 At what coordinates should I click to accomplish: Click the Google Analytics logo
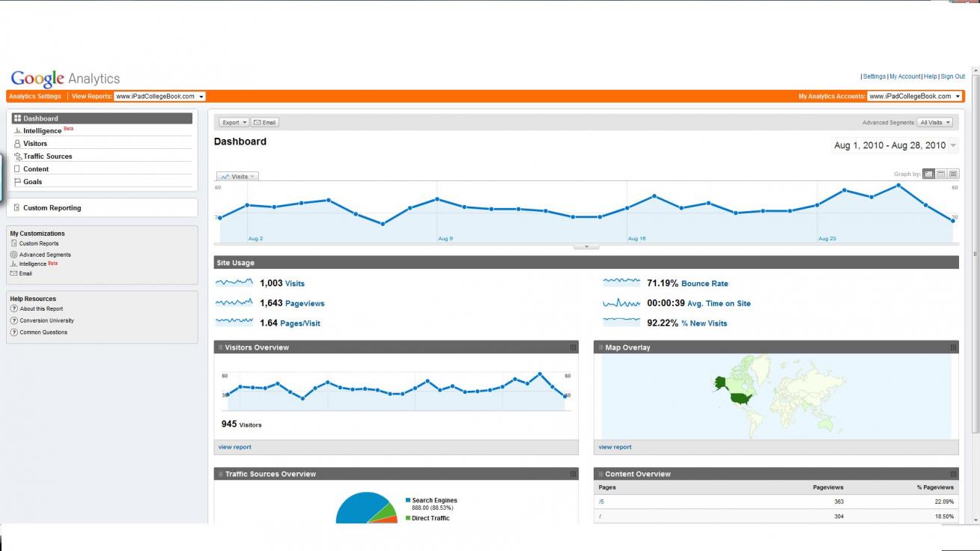click(x=65, y=79)
